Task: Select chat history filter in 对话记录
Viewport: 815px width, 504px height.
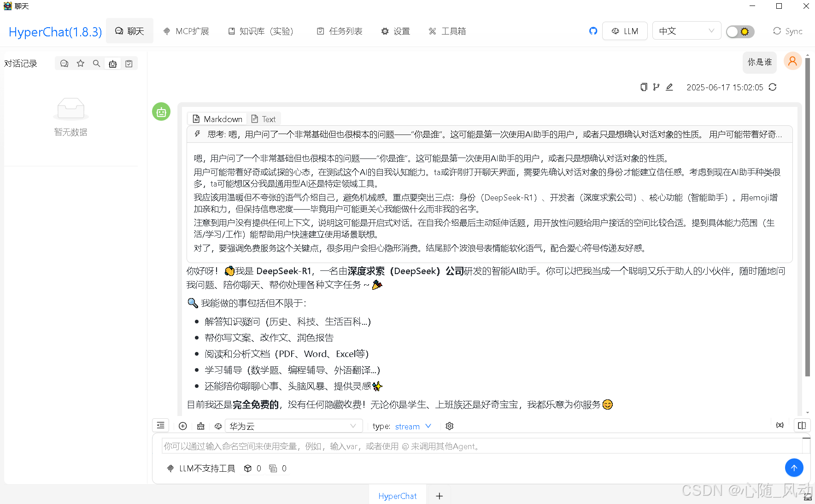Action: coord(64,64)
